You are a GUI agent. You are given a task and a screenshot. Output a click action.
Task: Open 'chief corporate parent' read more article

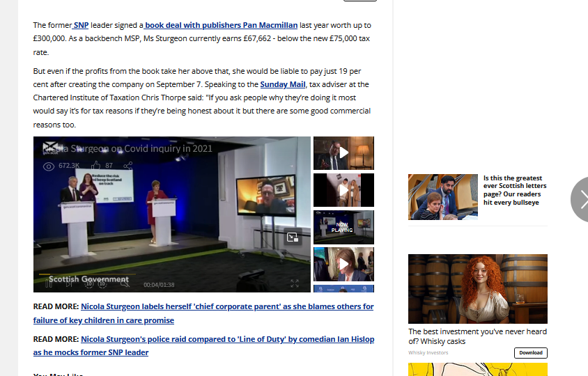203,313
